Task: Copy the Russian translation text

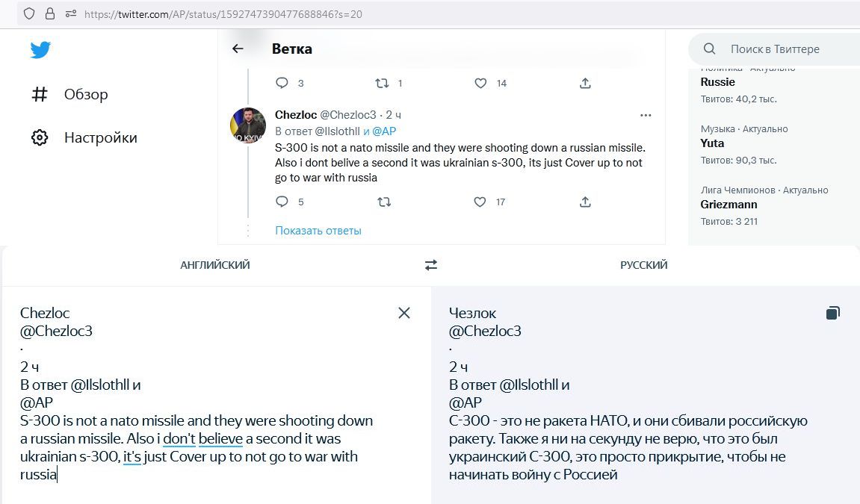Action: point(832,313)
